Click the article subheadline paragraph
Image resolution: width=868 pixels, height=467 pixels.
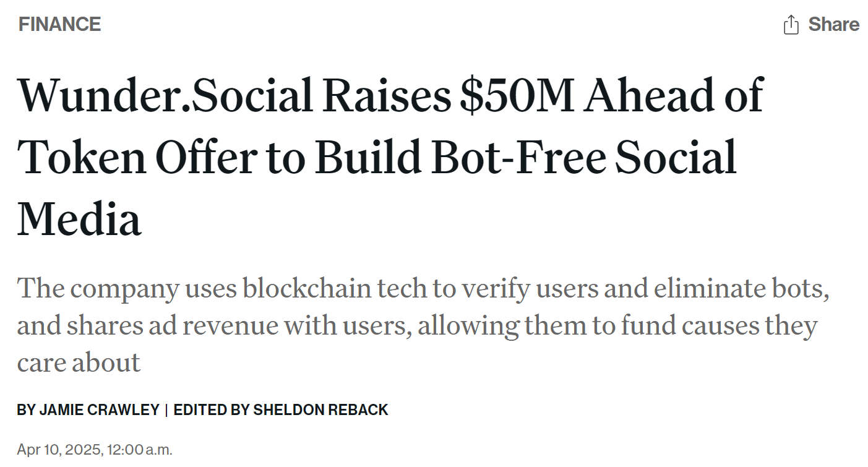(x=423, y=325)
